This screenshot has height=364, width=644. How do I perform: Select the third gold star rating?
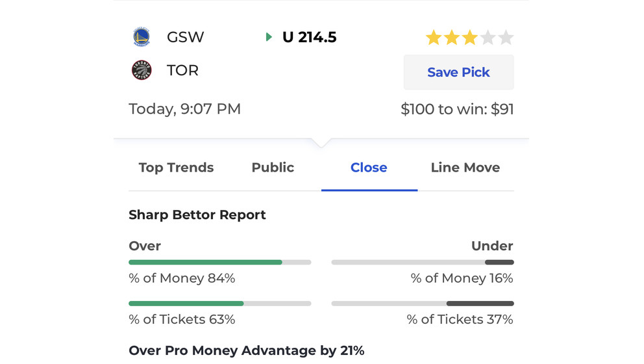469,38
